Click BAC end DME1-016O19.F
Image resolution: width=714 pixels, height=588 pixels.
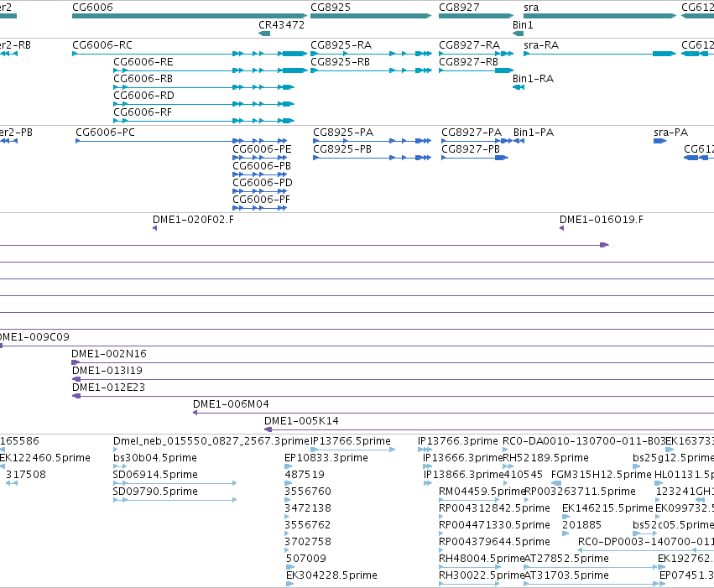pos(601,220)
